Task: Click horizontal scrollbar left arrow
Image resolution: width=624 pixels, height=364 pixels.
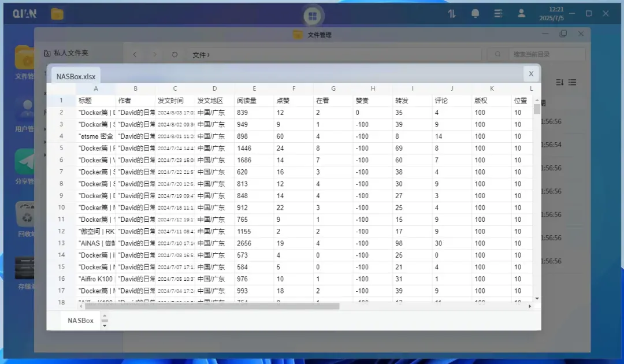Action: (81, 306)
